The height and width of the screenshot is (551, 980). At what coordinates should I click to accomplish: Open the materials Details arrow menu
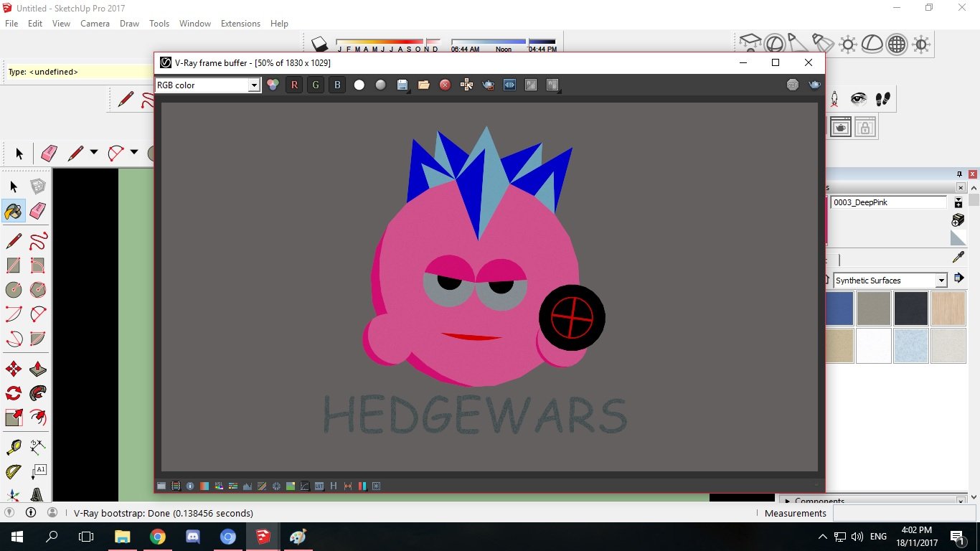tap(958, 278)
